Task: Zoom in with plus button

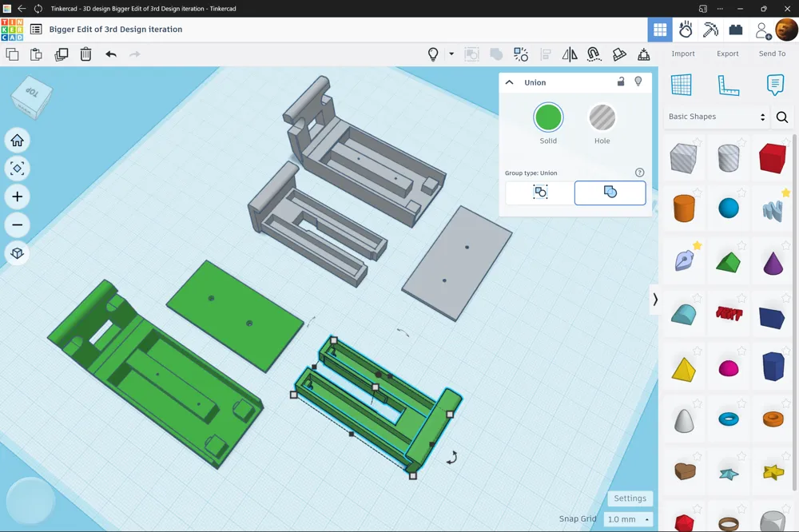Action: coord(18,197)
